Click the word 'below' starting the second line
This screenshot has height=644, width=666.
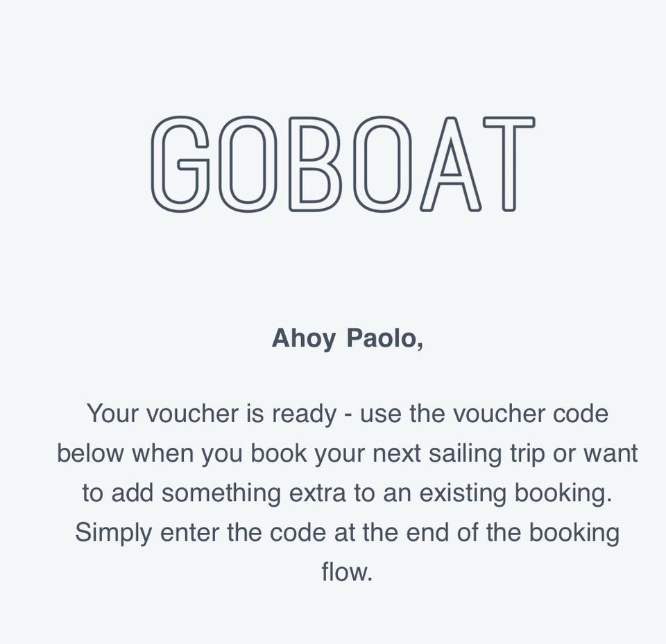pyautogui.click(x=91, y=453)
